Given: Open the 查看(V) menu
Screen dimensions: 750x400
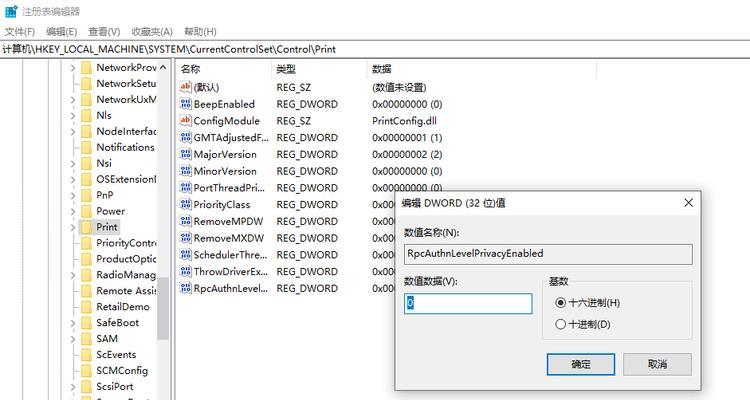Looking at the screenshot, I should (x=104, y=32).
